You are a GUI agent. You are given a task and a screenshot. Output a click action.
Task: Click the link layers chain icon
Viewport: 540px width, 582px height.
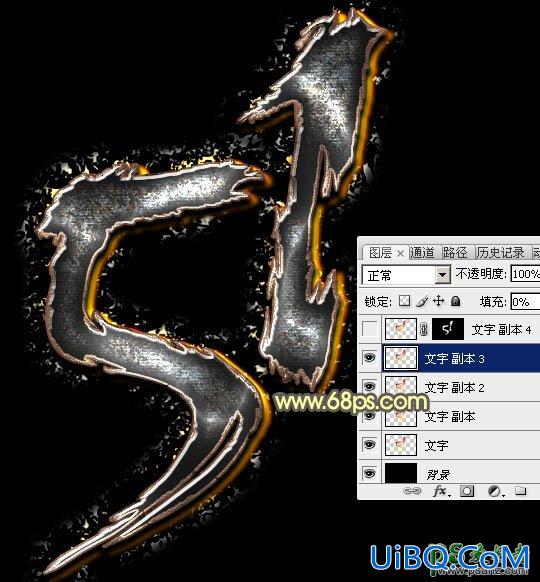coord(412,491)
